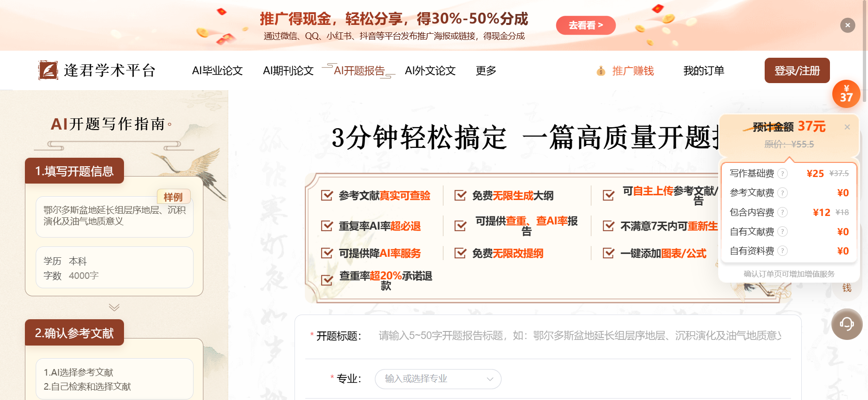The height and width of the screenshot is (400, 868).
Task: Click the 1.填写开题信息 step label
Action: (x=74, y=171)
